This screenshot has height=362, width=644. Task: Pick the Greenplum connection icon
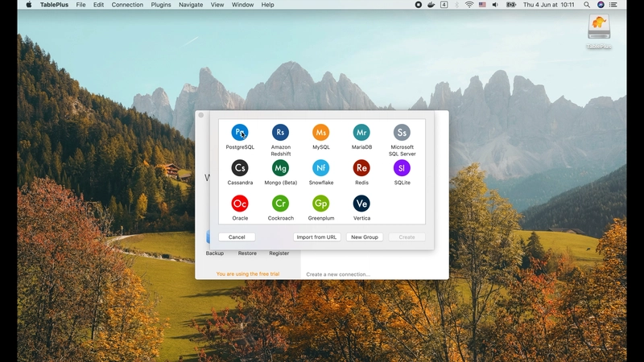(320, 204)
